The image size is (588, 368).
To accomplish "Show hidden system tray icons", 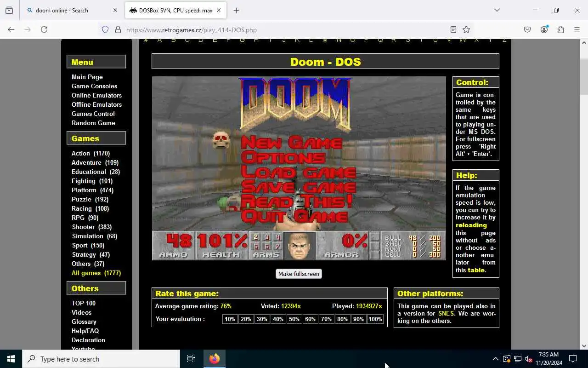I will [495, 359].
